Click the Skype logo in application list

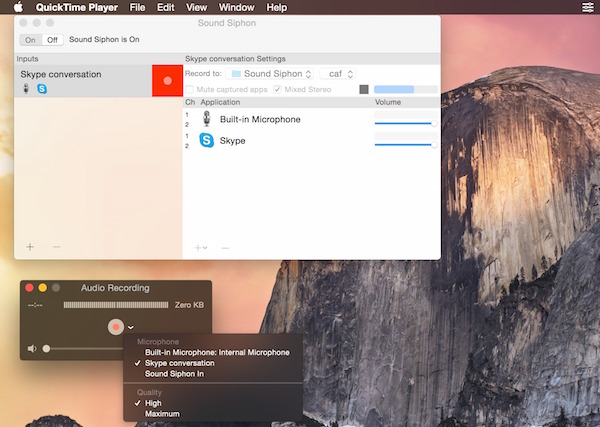(x=207, y=140)
